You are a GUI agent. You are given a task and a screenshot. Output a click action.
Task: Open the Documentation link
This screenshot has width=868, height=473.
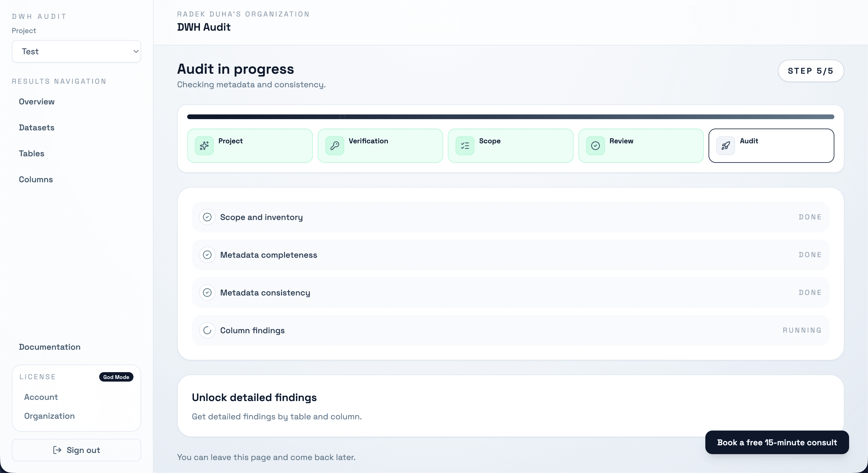[x=50, y=347]
